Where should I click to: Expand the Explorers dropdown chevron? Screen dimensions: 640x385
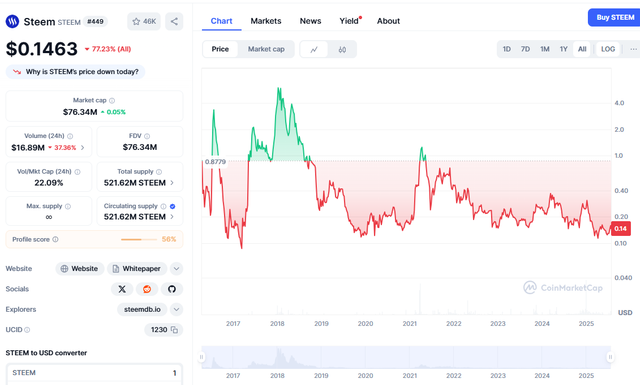(176, 309)
